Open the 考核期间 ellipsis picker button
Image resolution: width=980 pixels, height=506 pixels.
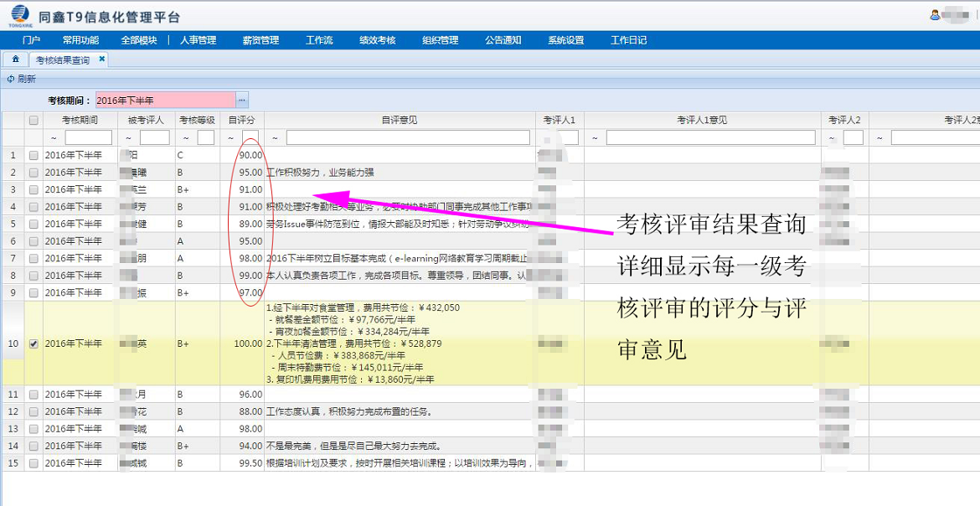tap(242, 101)
